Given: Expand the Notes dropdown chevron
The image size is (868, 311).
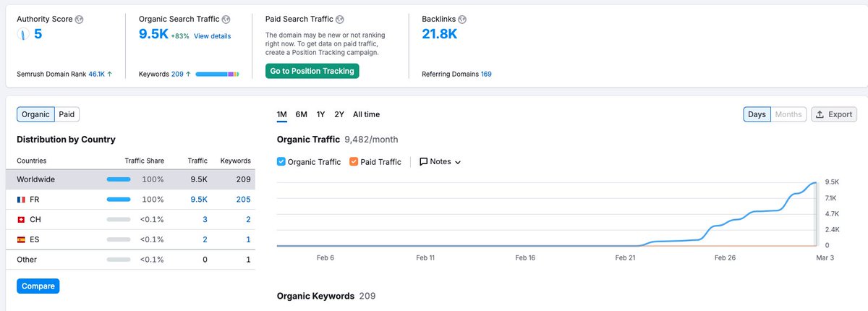Looking at the screenshot, I should click(457, 162).
